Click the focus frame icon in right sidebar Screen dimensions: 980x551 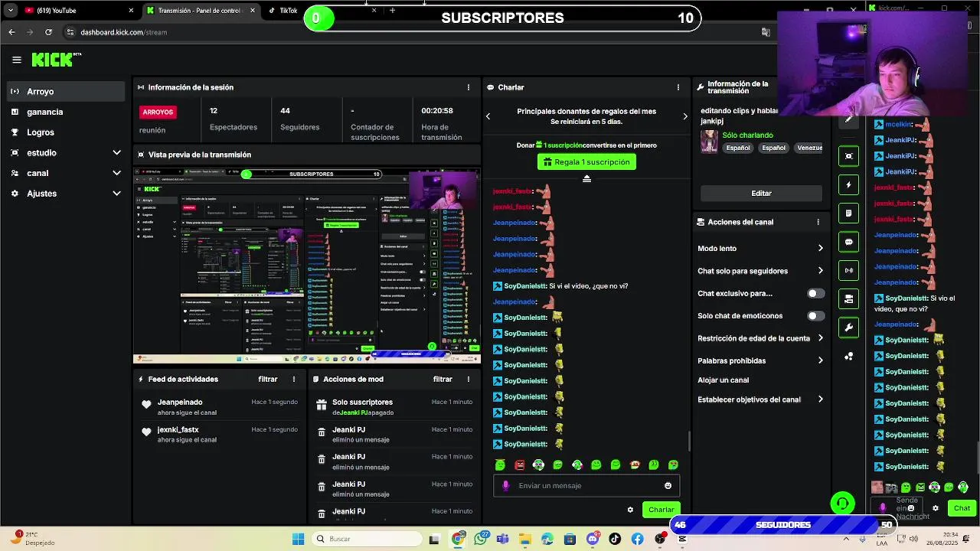coord(848,156)
